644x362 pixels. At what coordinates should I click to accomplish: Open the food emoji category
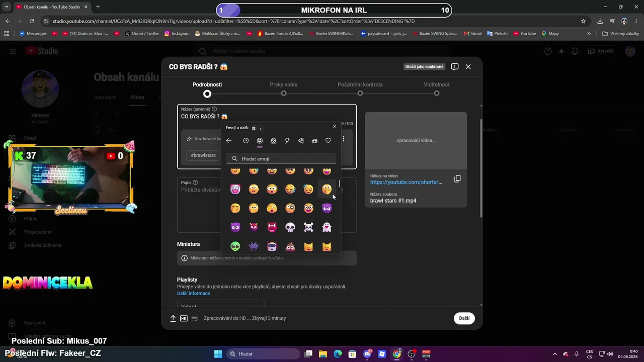(301, 141)
